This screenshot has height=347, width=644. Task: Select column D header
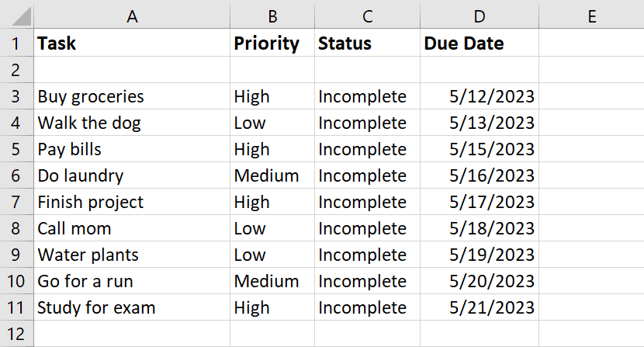click(480, 16)
